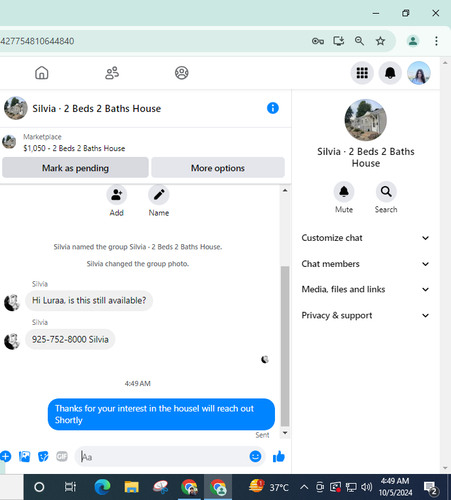Send a thumbs-up like
The image size is (451, 500).
[x=279, y=456]
